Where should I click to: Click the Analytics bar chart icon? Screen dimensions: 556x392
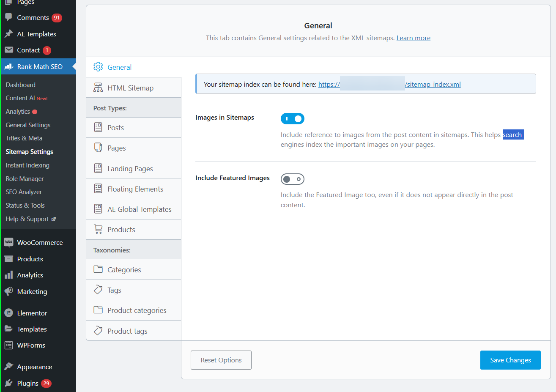coord(8,275)
